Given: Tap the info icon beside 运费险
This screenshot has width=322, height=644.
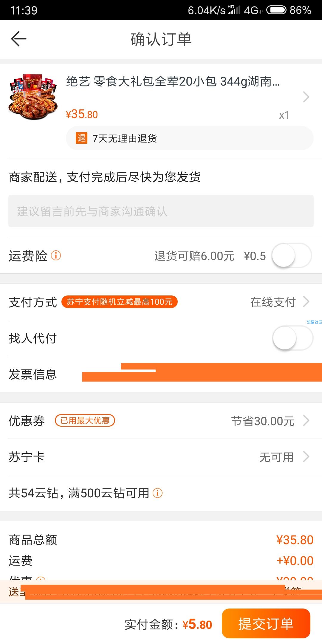Looking at the screenshot, I should pos(56,256).
